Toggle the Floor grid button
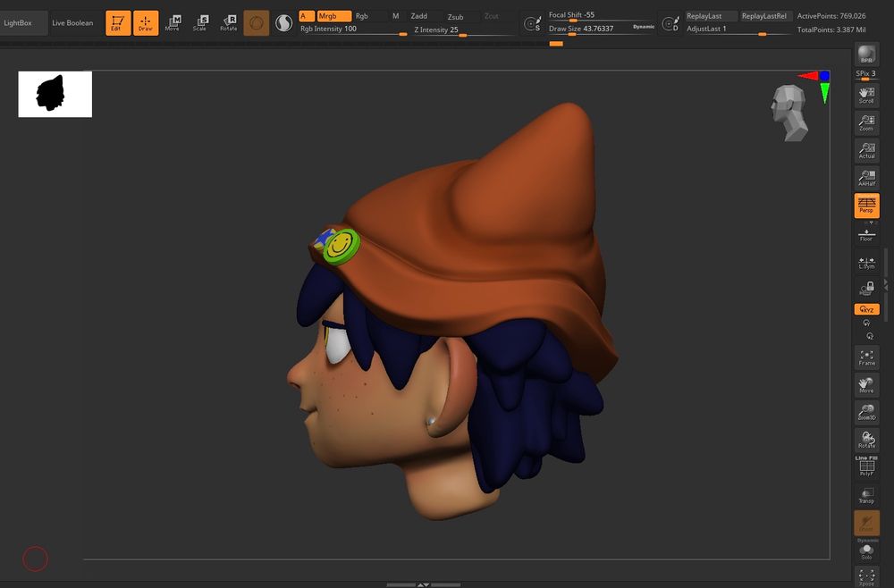The width and height of the screenshot is (894, 588). [866, 235]
